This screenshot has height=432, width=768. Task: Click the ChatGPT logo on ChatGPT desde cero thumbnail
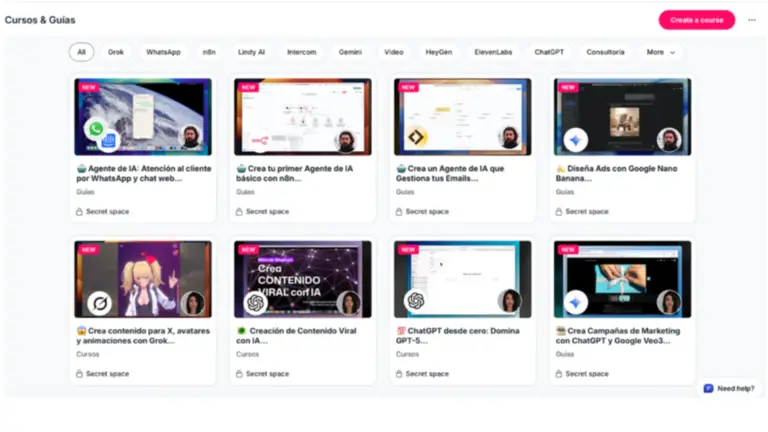tap(415, 301)
